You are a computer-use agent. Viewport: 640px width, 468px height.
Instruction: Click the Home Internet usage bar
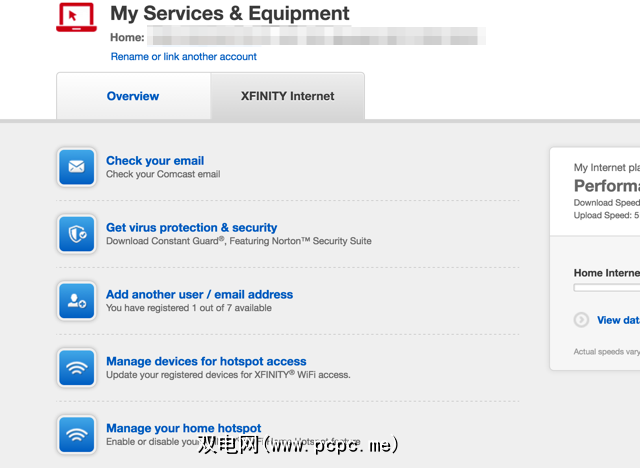(606, 287)
